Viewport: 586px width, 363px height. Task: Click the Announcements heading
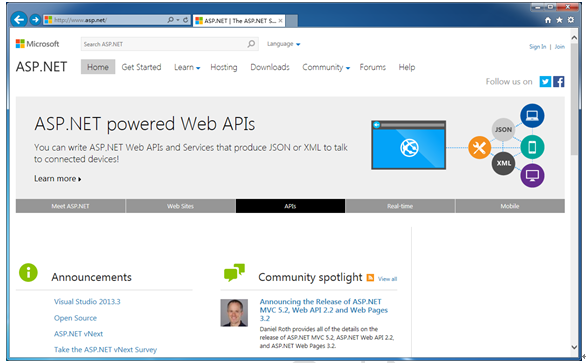tap(92, 277)
